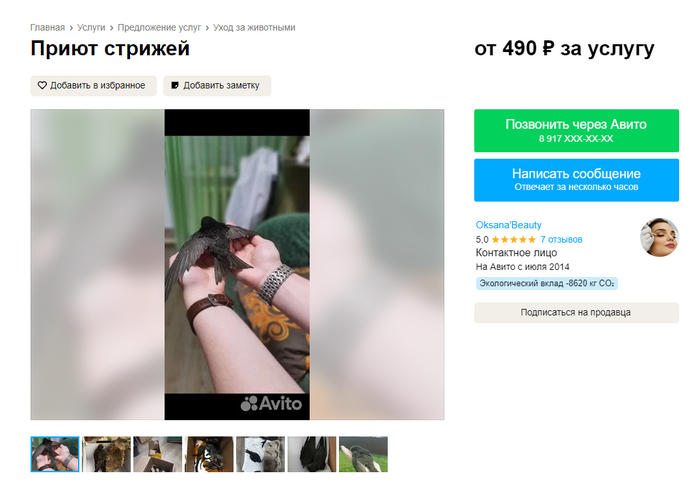Click the heart icon to add to favorites

pyautogui.click(x=42, y=85)
